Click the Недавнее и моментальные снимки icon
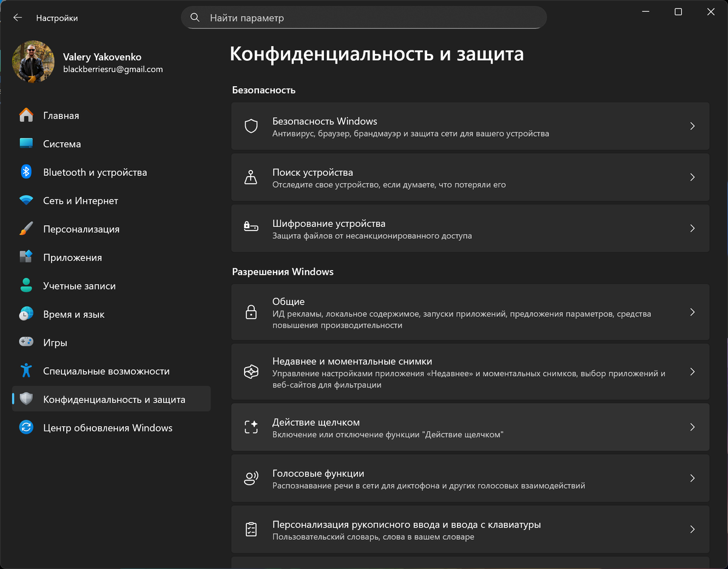Viewport: 728px width, 569px height. point(251,372)
